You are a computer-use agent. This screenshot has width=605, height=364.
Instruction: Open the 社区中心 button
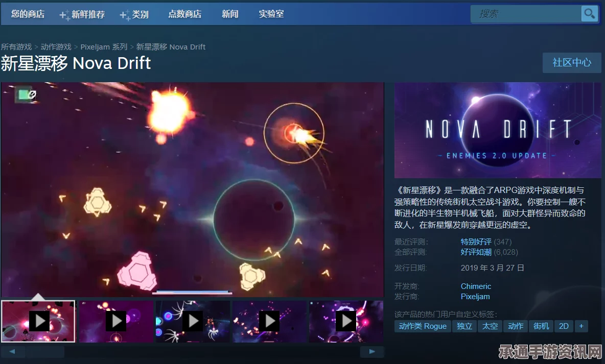(572, 62)
